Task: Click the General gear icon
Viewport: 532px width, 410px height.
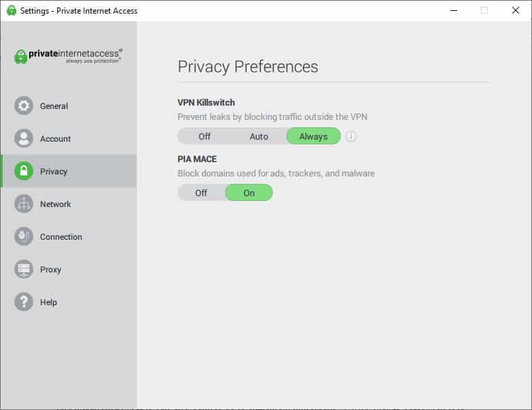Action: pyautogui.click(x=24, y=106)
